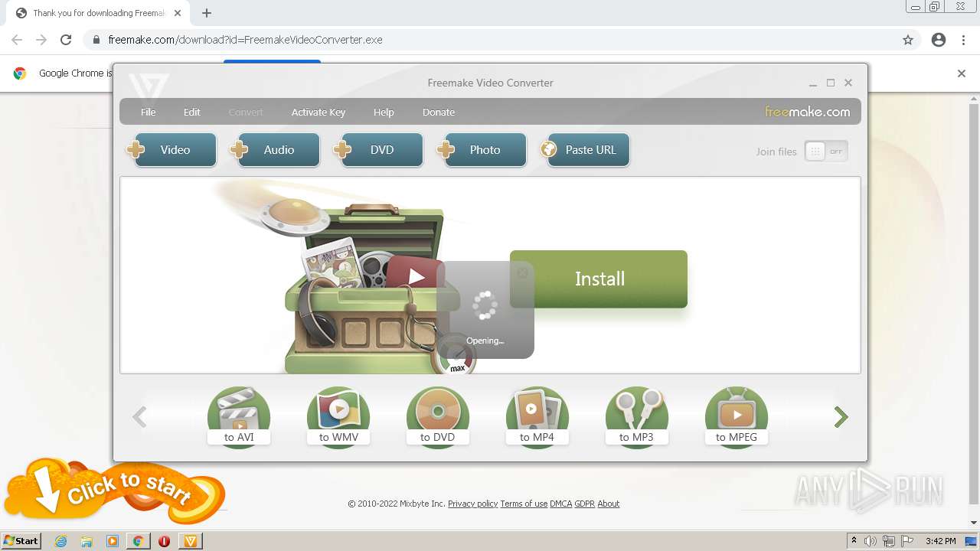The image size is (980, 551).
Task: Dismiss the Google Chrome notification bar
Action: click(x=962, y=73)
